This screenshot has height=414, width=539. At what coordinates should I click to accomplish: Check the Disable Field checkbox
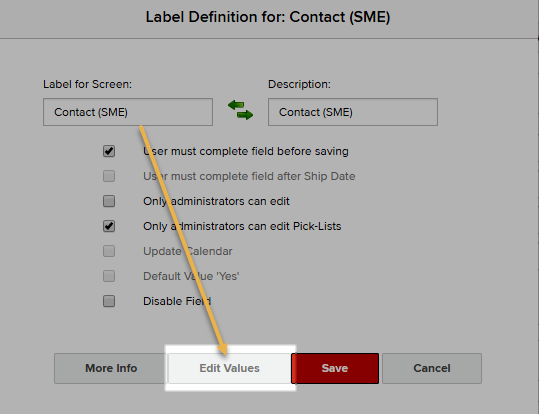click(x=109, y=301)
